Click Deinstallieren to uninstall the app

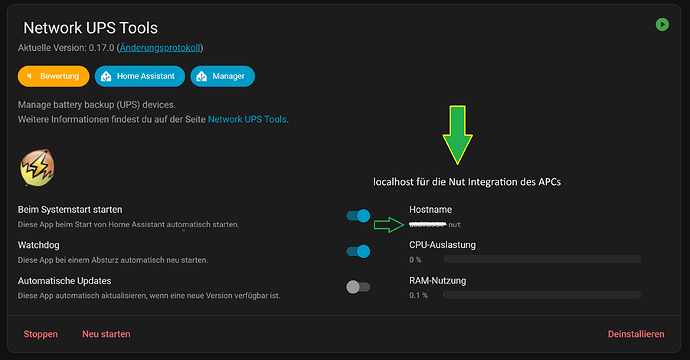(x=636, y=334)
